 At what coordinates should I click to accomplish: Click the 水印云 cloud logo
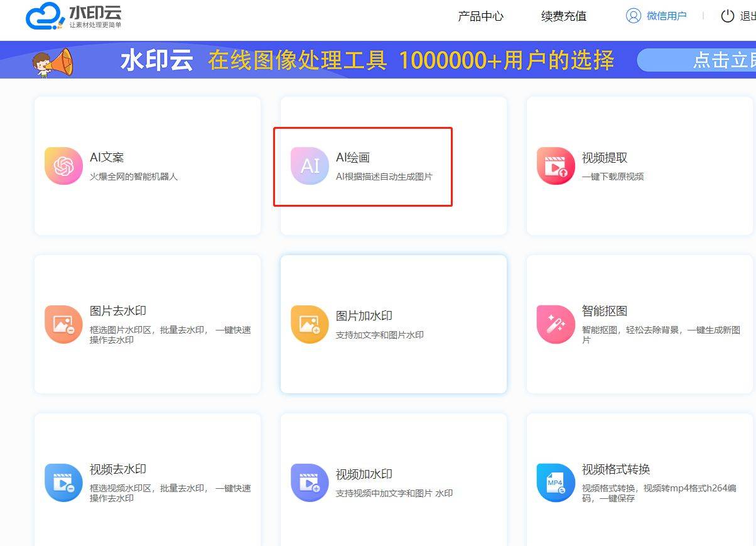click(45, 18)
